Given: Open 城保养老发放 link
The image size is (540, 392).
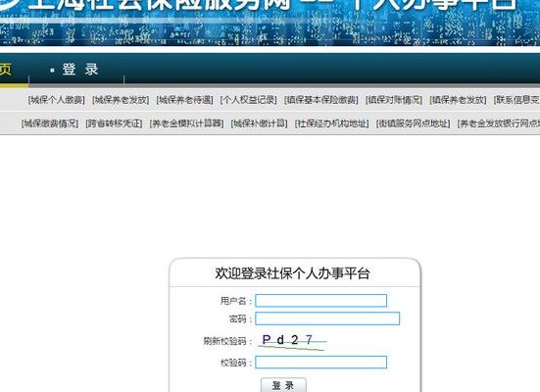Looking at the screenshot, I should [x=121, y=100].
